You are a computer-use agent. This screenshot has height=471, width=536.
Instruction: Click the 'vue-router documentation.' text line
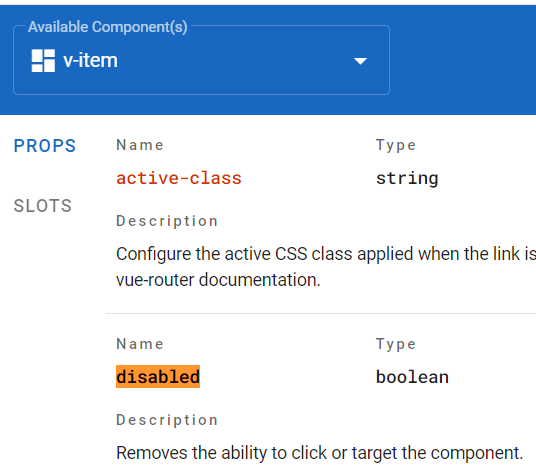[x=218, y=280]
